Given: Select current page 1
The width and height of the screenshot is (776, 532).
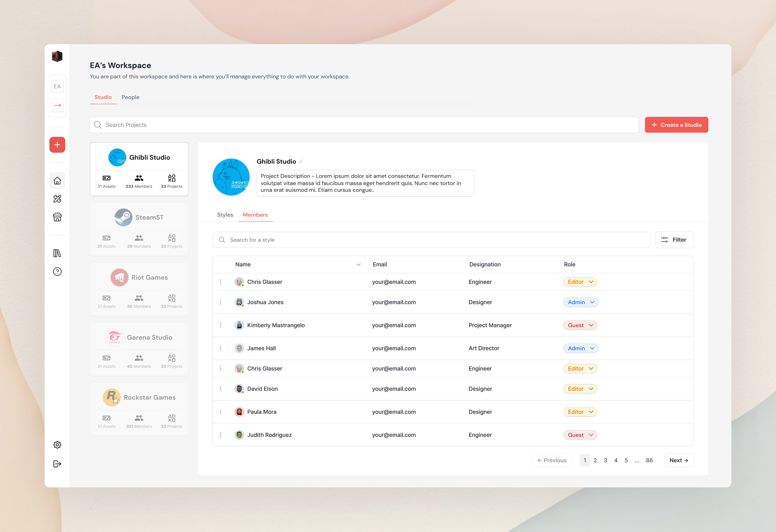Looking at the screenshot, I should pyautogui.click(x=585, y=460).
